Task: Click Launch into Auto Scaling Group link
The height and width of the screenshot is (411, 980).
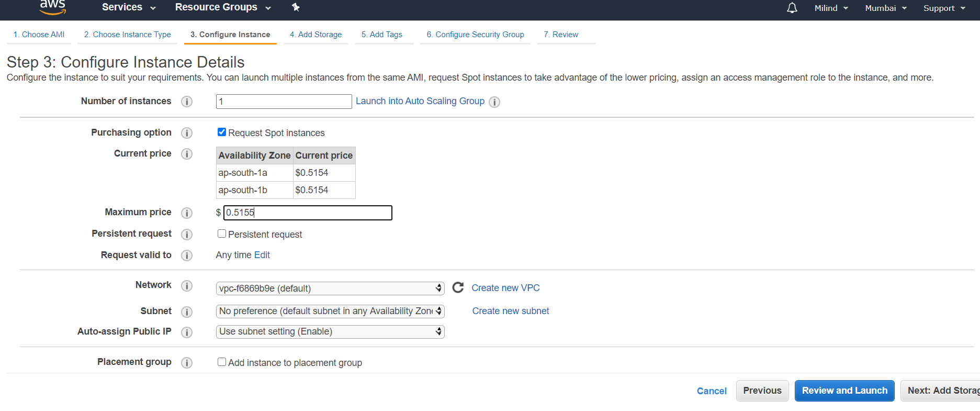Action: pos(420,101)
